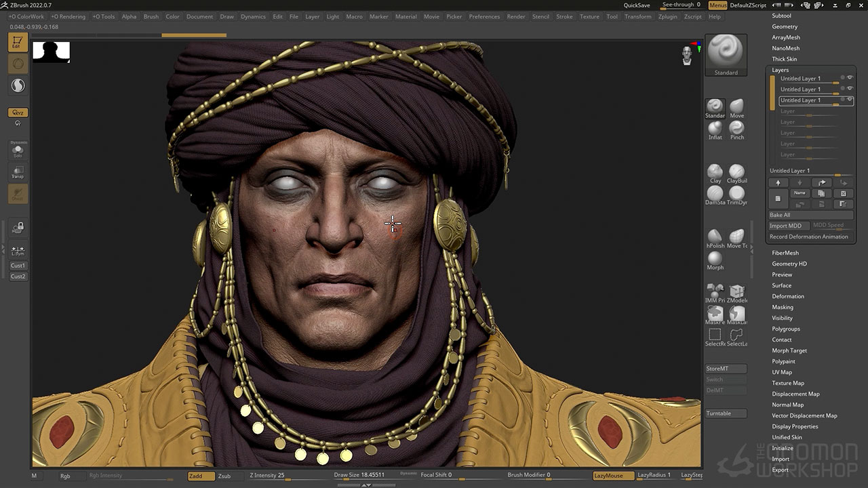Toggle Transp transparency mode
The height and width of the screenshot is (488, 868).
tap(18, 172)
